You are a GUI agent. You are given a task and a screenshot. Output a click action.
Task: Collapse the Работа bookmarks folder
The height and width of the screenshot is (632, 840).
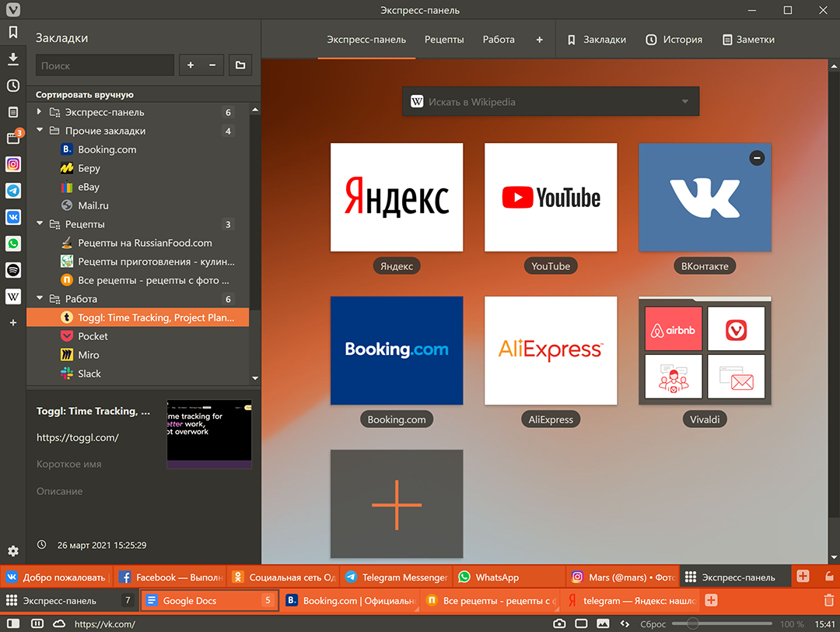(39, 298)
